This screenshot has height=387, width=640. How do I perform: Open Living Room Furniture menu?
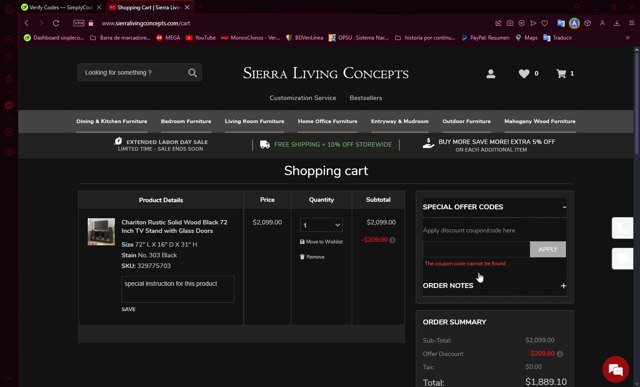click(x=254, y=121)
